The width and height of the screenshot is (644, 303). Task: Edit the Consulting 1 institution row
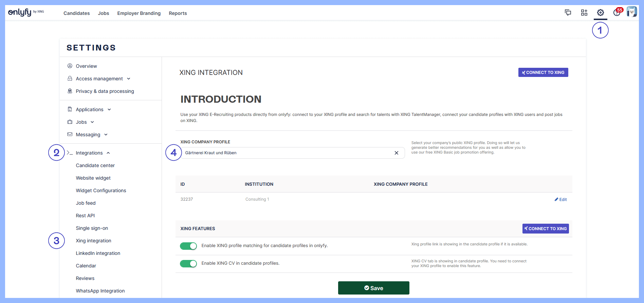tap(561, 200)
